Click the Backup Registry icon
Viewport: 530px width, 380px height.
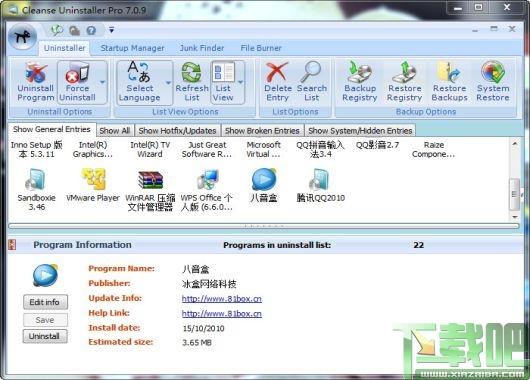click(x=360, y=72)
